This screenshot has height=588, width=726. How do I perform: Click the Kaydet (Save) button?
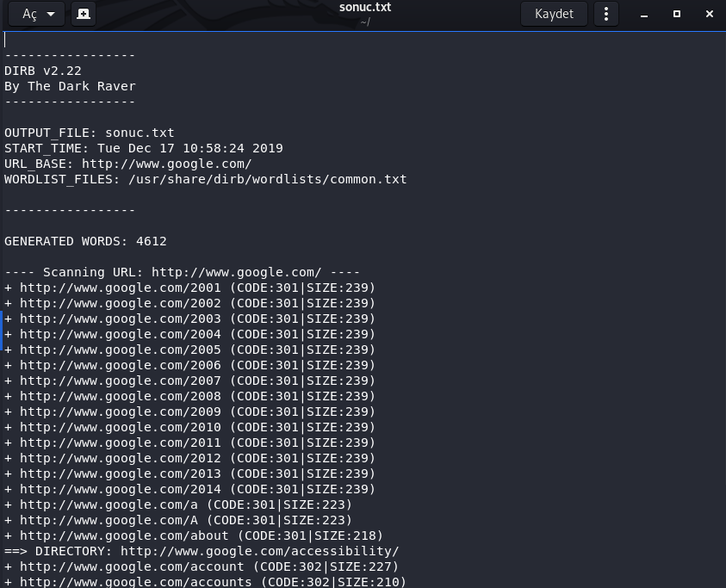[x=554, y=14]
